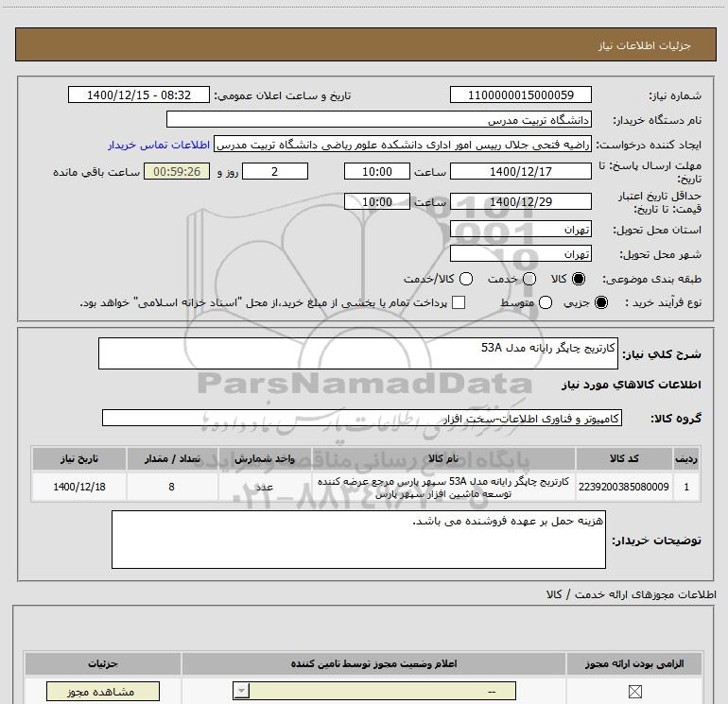Viewport: 728px width, 704px height.
Task: Tick the اسناد خزانه اسلامی payment checkbox
Action: tap(459, 302)
